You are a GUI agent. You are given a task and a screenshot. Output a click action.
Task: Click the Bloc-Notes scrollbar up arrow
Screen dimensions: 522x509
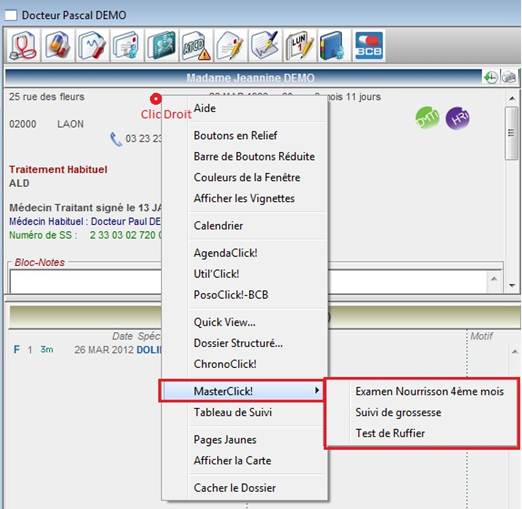pyautogui.click(x=494, y=278)
